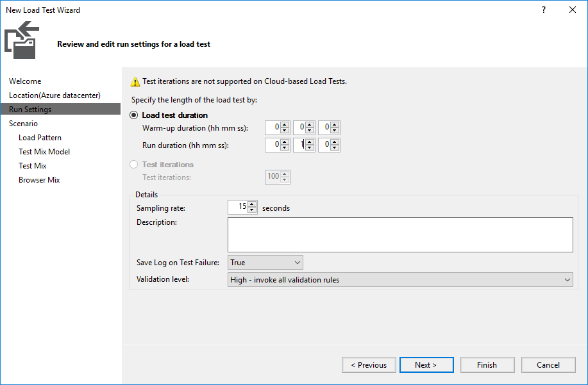Click the yellow warning icon
This screenshot has width=588, height=385.
[x=135, y=81]
